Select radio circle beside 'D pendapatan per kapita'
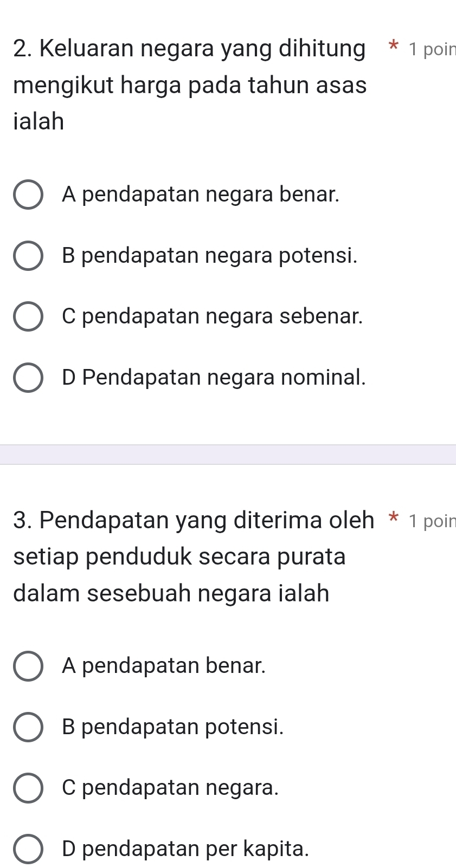 point(28,848)
